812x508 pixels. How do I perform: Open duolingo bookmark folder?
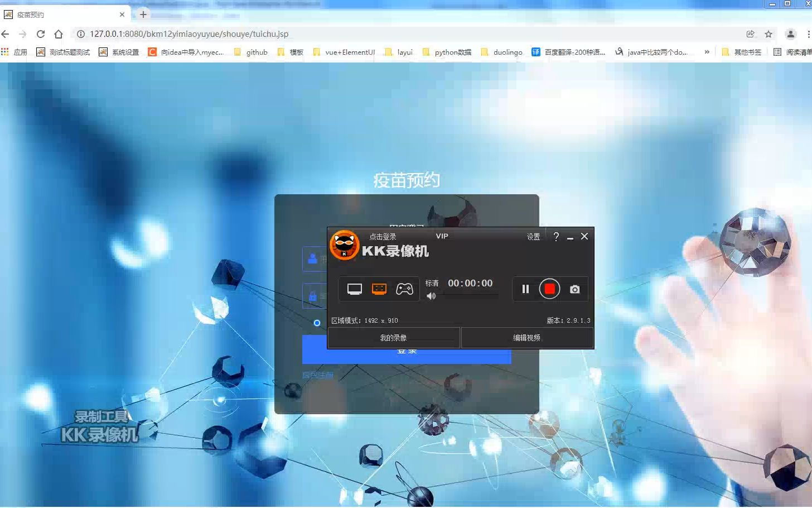[502, 52]
